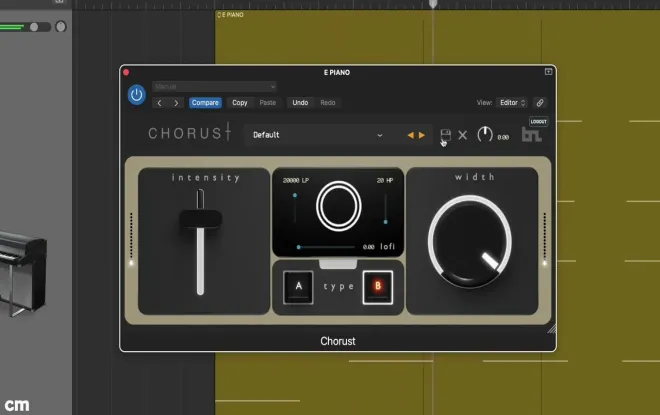
Task: Toggle the plugin power bypass button
Action: click(136, 95)
